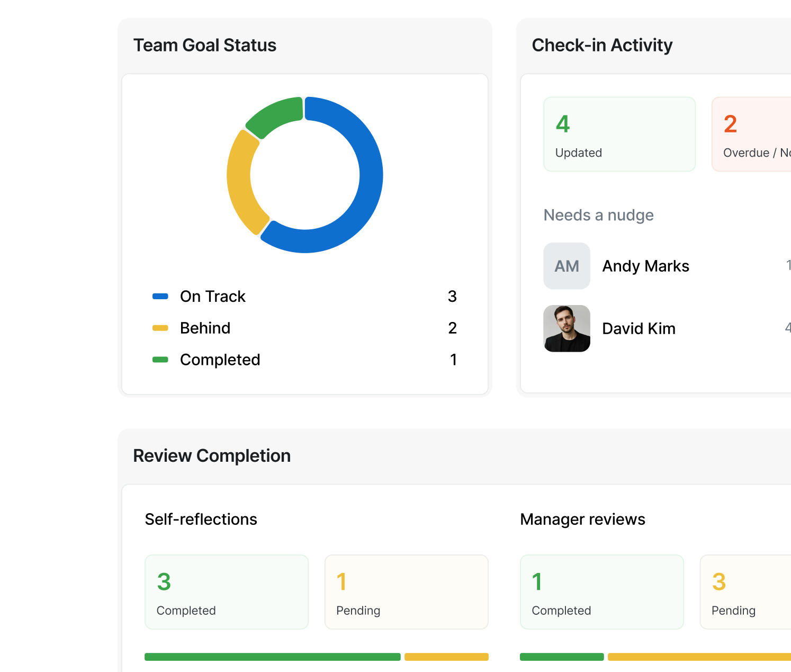791x672 pixels.
Task: Click the Needs a nudge label
Action: tap(599, 215)
